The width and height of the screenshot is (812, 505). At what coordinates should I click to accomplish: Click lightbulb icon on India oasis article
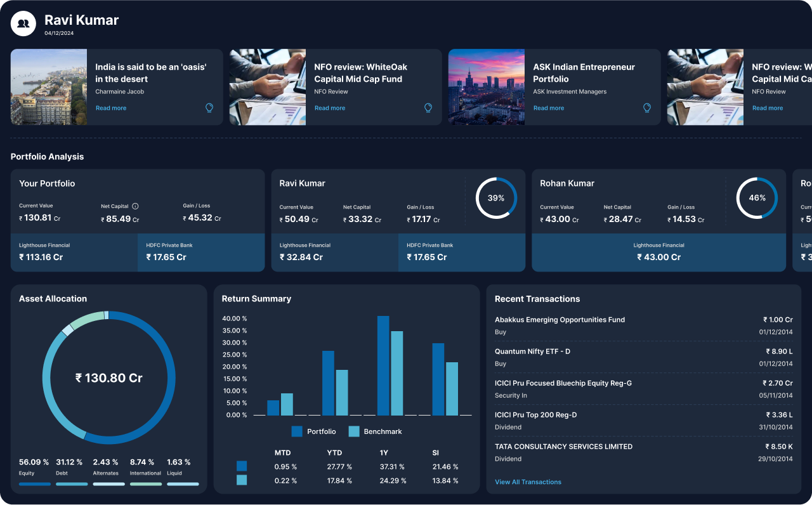point(209,108)
